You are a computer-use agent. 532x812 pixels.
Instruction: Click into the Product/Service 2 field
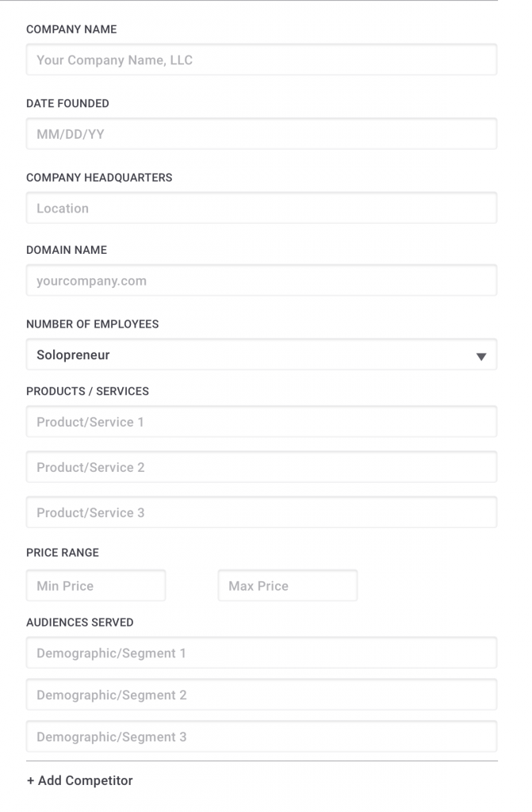(x=262, y=466)
